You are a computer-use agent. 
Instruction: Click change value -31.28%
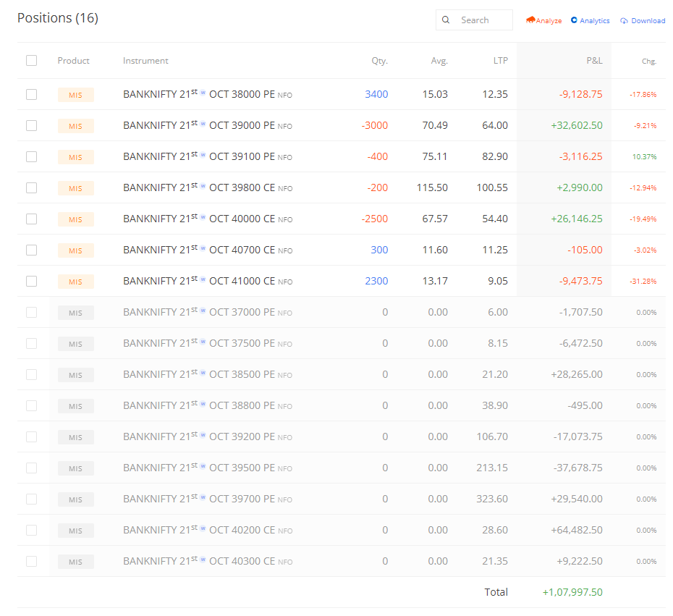click(x=643, y=281)
